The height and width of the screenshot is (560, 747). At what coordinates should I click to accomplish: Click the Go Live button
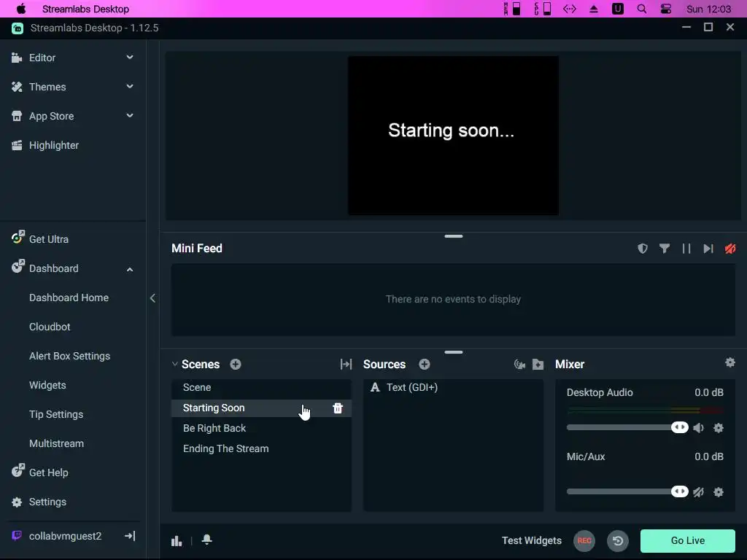tap(687, 540)
